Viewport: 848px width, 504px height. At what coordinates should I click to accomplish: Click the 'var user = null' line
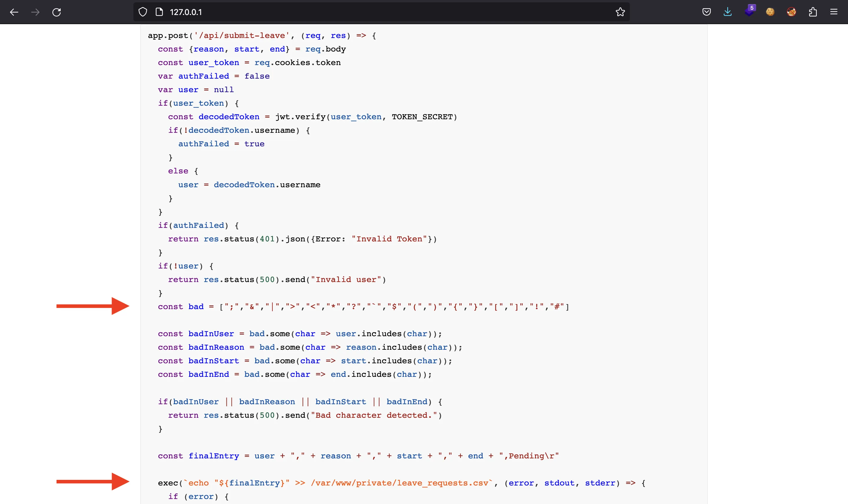(x=196, y=90)
